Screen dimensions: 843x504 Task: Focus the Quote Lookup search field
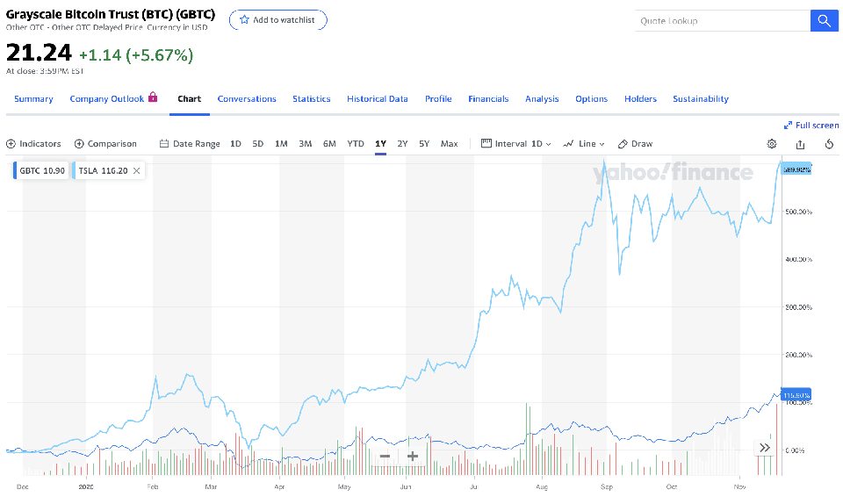(722, 21)
